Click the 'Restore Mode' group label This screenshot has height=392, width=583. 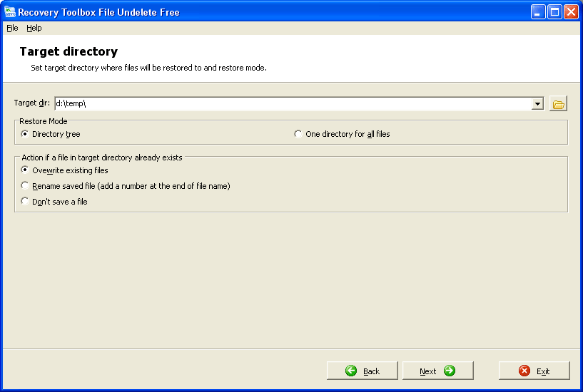(43, 121)
